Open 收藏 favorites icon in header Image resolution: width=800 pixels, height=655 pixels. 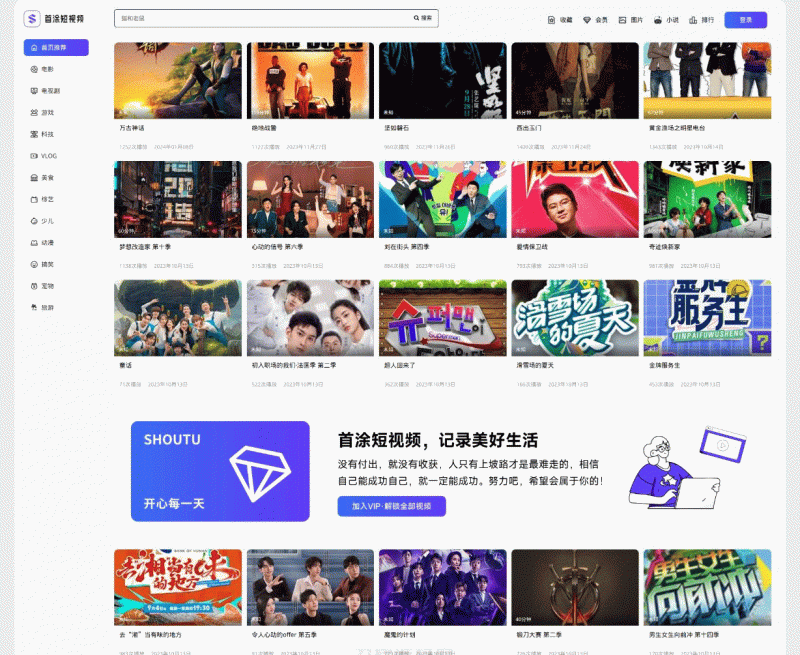(552, 20)
